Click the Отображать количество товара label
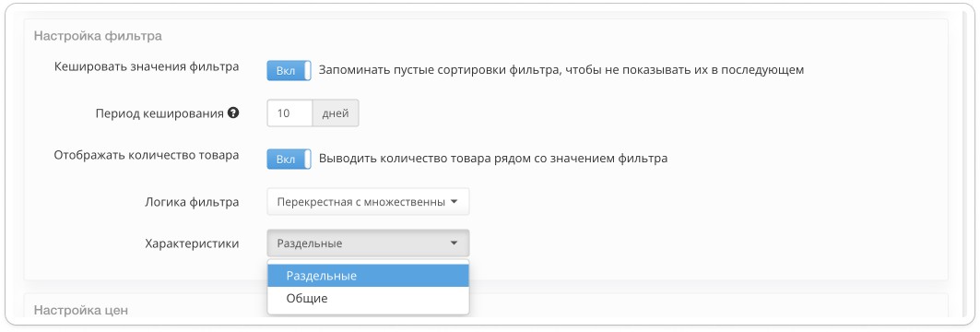Screen dimensions: 980x332 click(147, 155)
